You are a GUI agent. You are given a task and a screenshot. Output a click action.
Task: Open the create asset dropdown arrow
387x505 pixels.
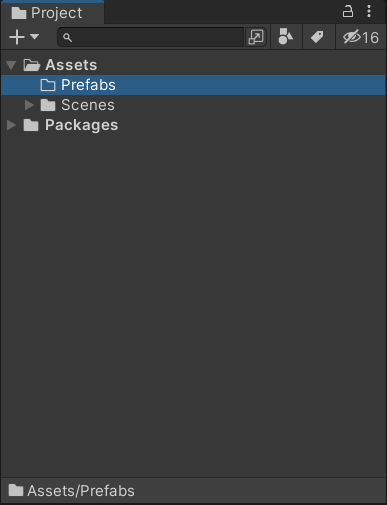tap(34, 36)
